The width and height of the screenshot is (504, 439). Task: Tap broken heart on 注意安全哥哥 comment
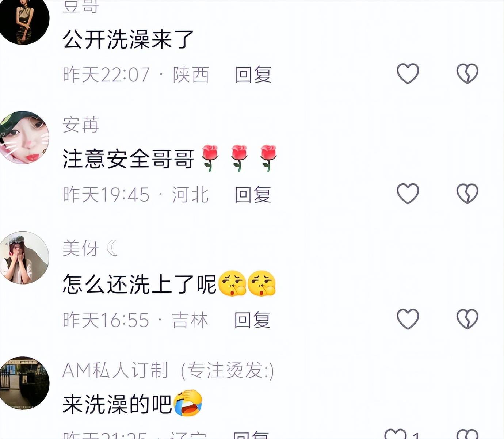point(467,193)
